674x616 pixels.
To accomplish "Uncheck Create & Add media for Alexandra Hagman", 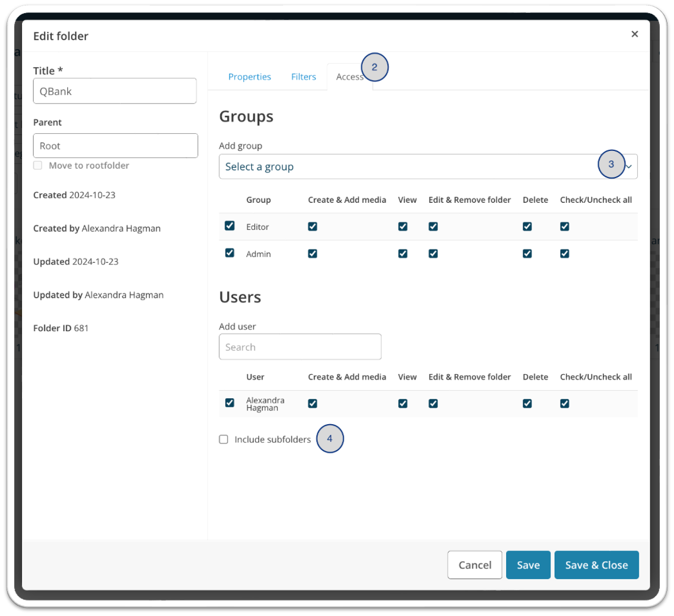I will 312,403.
